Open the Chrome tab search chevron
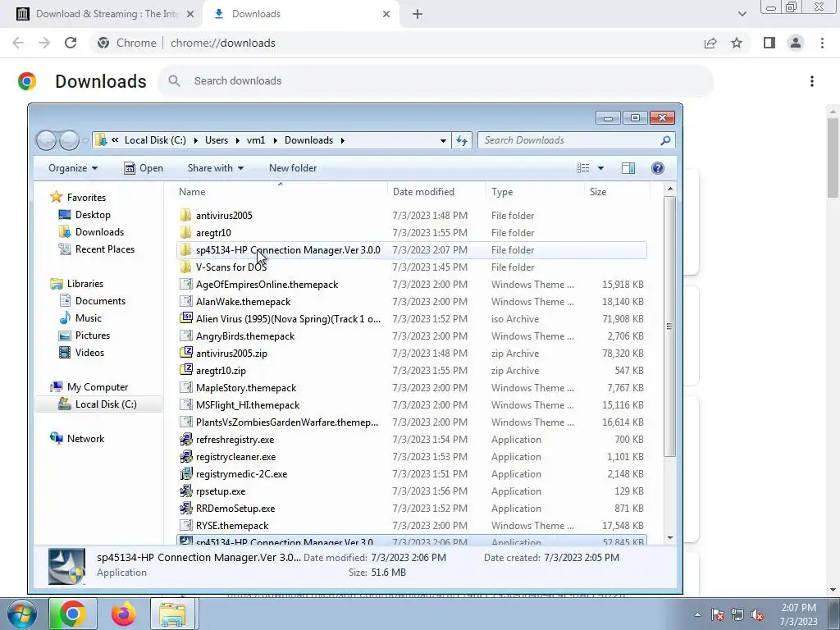The image size is (840, 630). [x=742, y=14]
